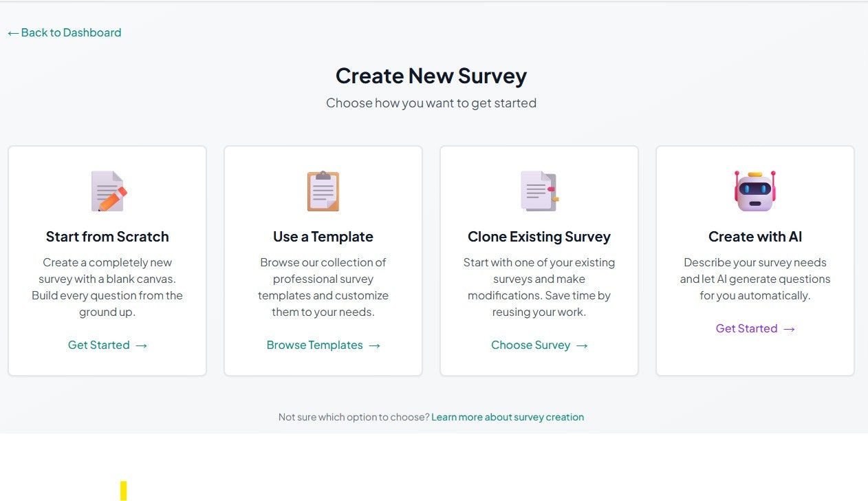The height and width of the screenshot is (501, 868).
Task: Click the arrow after Create with AI's Get Started
Action: (788, 329)
